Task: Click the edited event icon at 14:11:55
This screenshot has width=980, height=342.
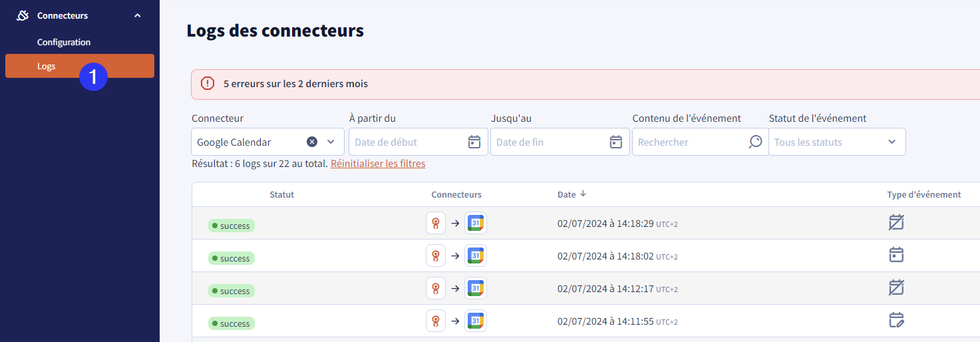Action: [896, 320]
